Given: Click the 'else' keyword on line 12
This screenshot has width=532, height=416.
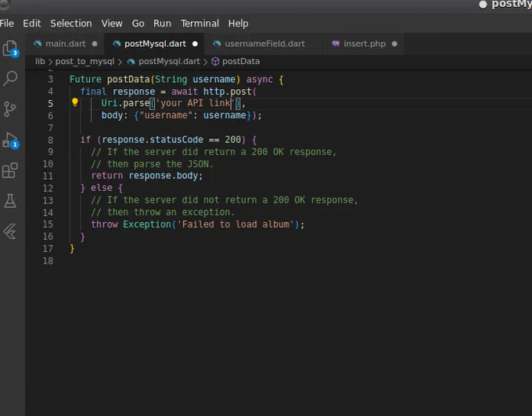Looking at the screenshot, I should point(102,188).
